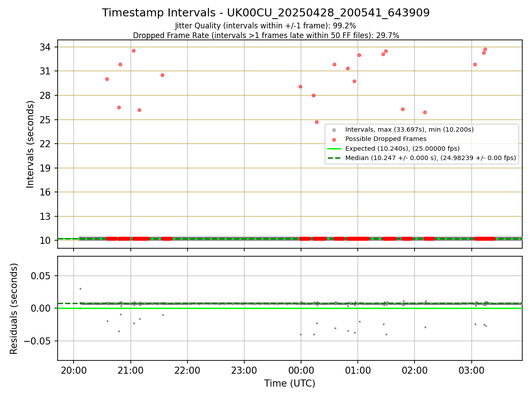Click the '22' y-axis tick label
The width and height of the screenshot is (532, 399).
pos(46,144)
